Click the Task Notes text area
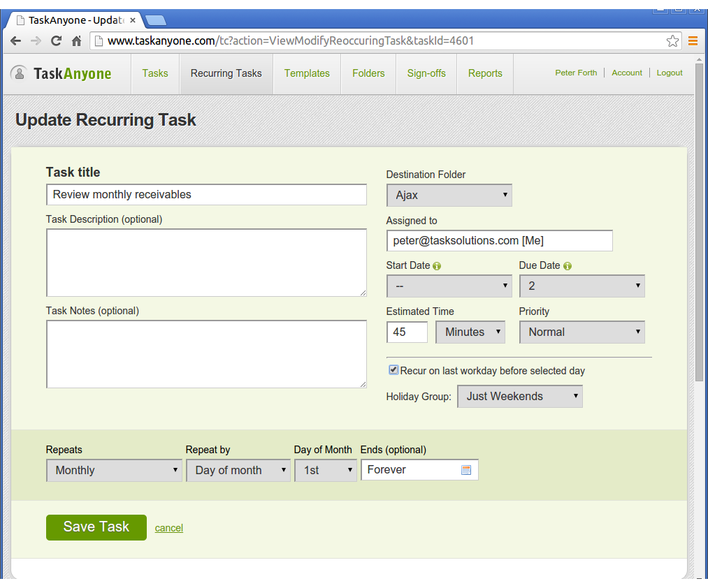The width and height of the screenshot is (708, 588). coord(206,354)
